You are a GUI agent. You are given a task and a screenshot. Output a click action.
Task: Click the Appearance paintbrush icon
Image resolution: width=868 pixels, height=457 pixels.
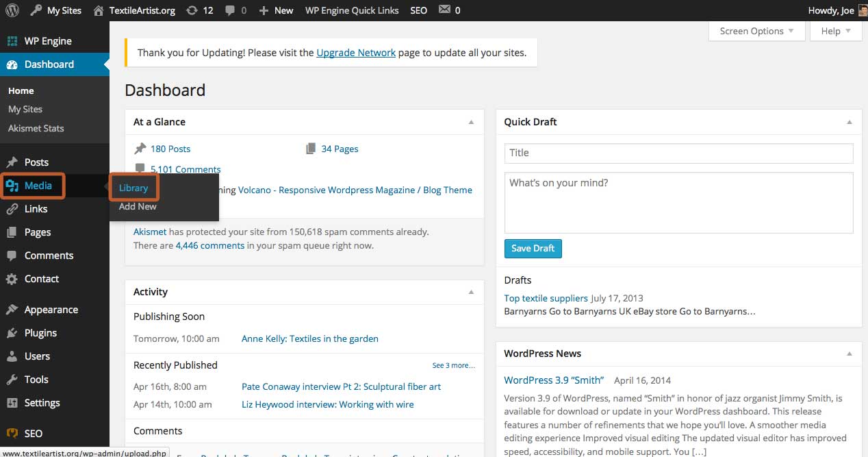[x=12, y=310]
